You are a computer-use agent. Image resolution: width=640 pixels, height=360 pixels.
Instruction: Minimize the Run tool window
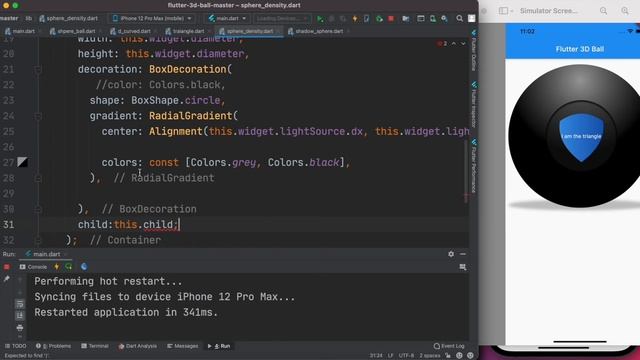[462, 254]
